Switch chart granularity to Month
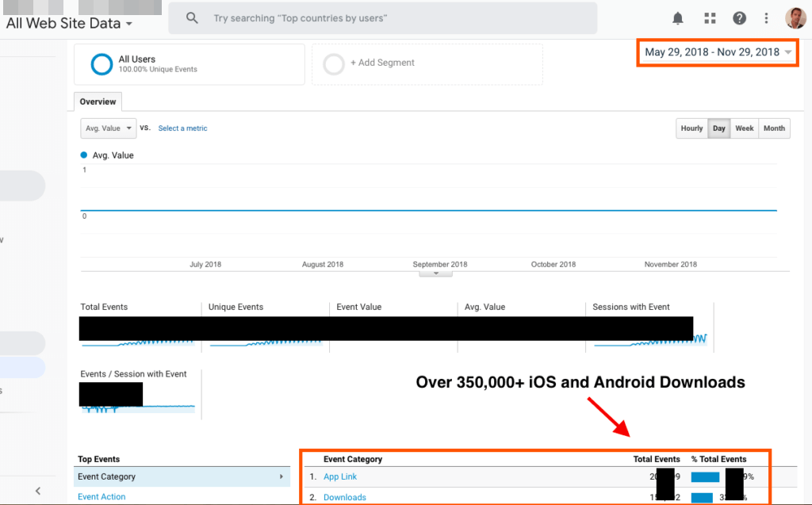Image resolution: width=812 pixels, height=505 pixels. (774, 128)
